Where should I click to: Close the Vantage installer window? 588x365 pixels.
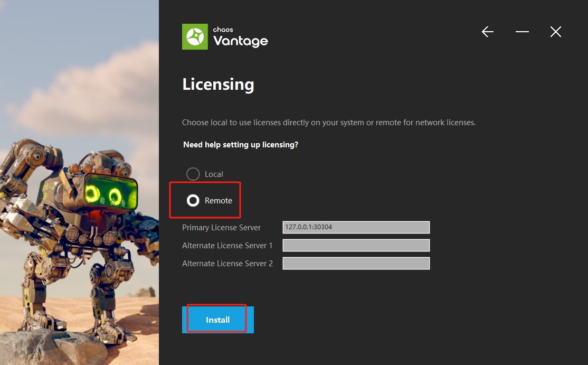point(555,32)
